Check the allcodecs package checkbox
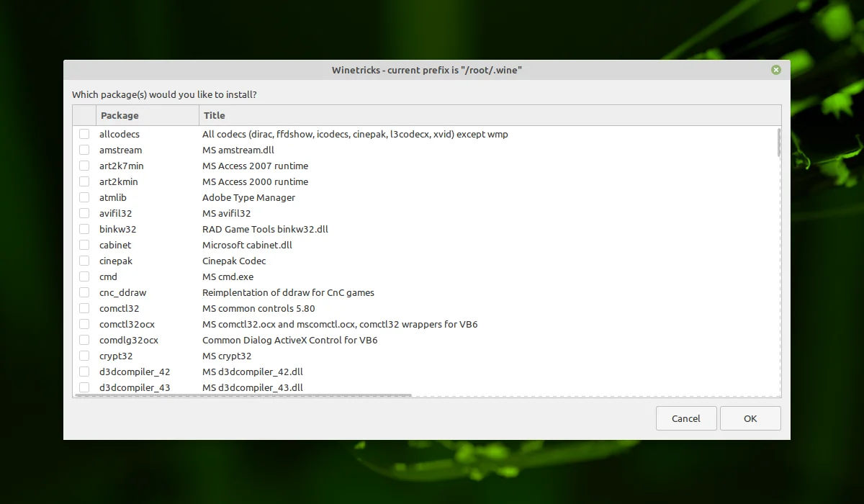 click(84, 134)
